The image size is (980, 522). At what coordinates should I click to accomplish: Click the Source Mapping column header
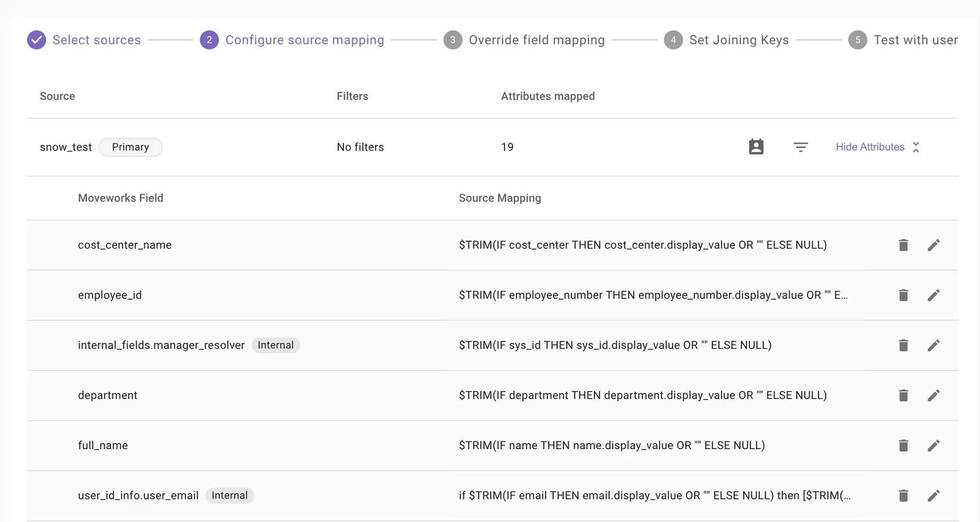click(x=500, y=198)
